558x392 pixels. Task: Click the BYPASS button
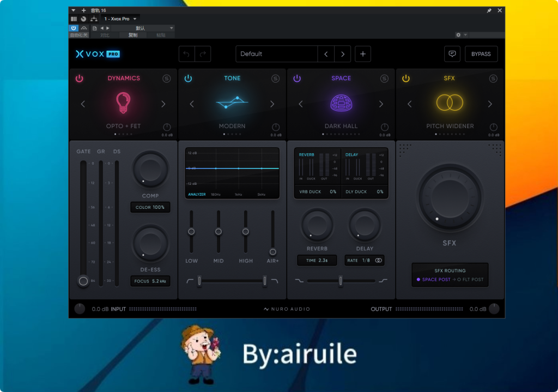click(481, 54)
